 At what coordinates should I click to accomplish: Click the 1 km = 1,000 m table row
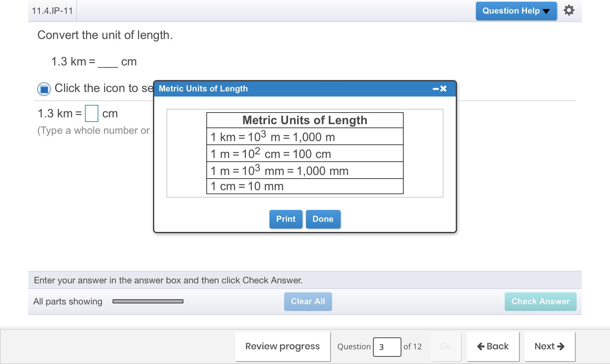(305, 137)
